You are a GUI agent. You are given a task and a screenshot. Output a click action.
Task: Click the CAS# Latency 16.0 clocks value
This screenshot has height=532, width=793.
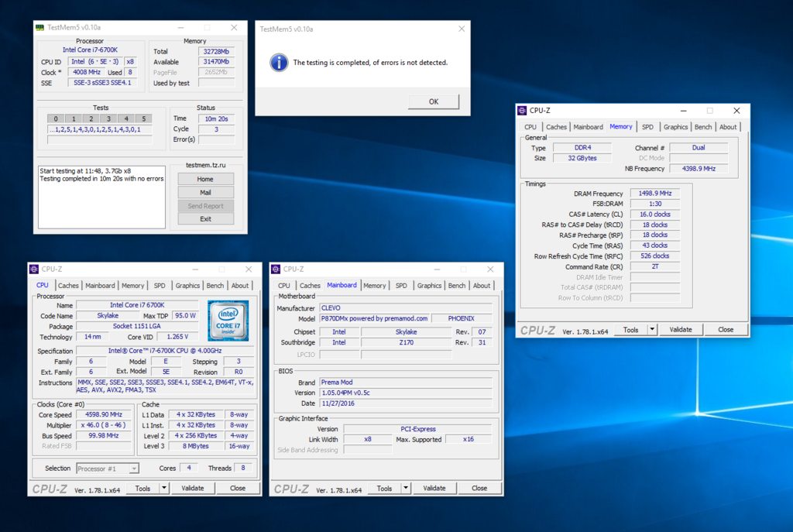[655, 215]
